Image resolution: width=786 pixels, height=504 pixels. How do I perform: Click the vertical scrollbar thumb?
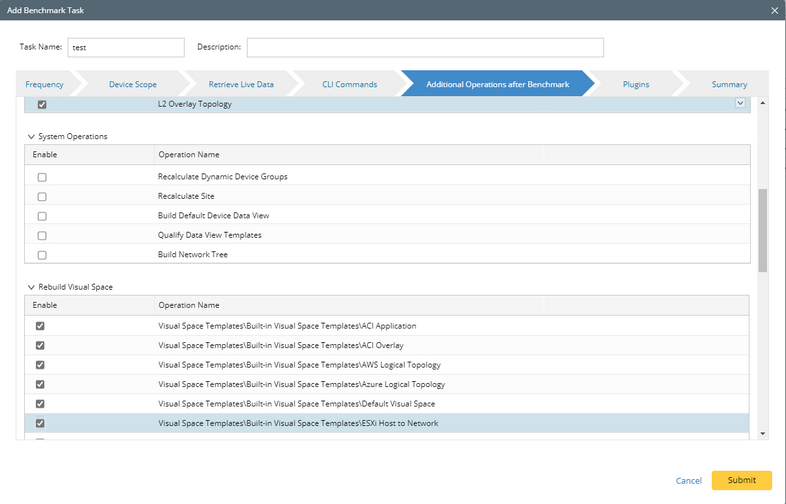coord(763,228)
